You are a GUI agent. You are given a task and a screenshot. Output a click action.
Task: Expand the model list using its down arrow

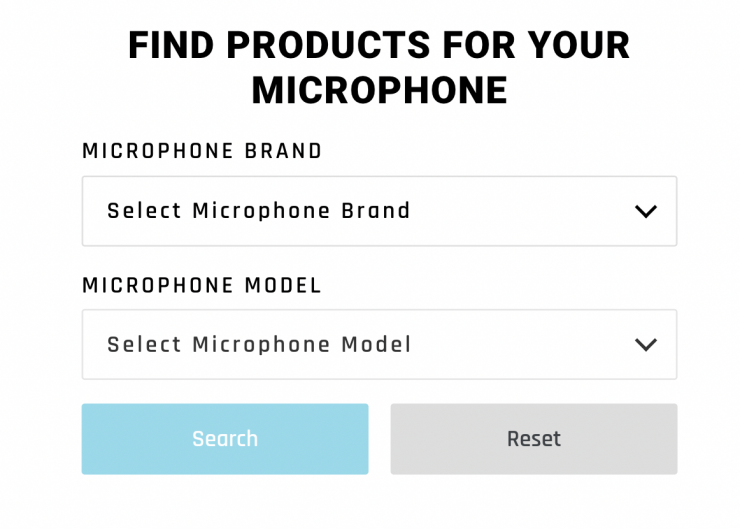click(x=646, y=344)
